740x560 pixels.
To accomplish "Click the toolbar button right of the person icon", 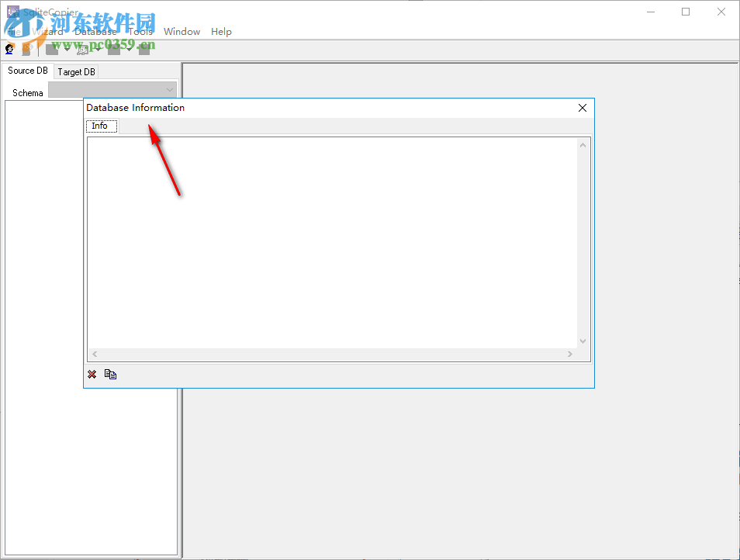I will (26, 48).
